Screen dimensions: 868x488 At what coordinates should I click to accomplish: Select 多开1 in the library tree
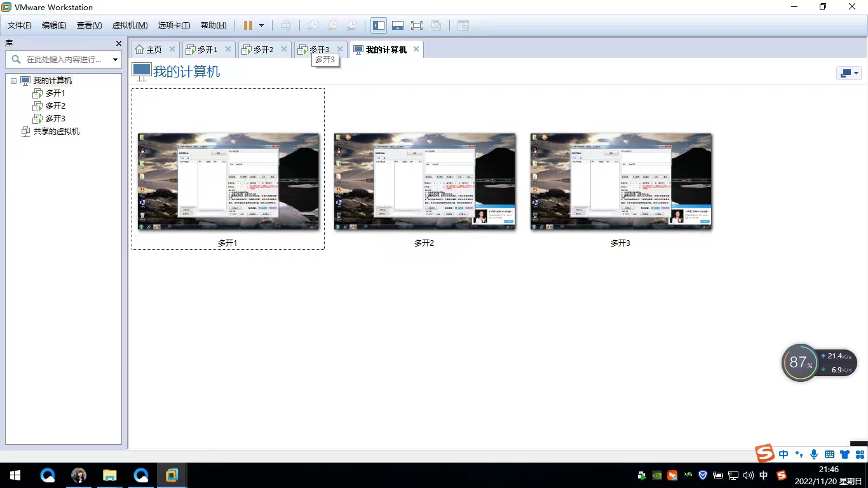click(x=55, y=93)
